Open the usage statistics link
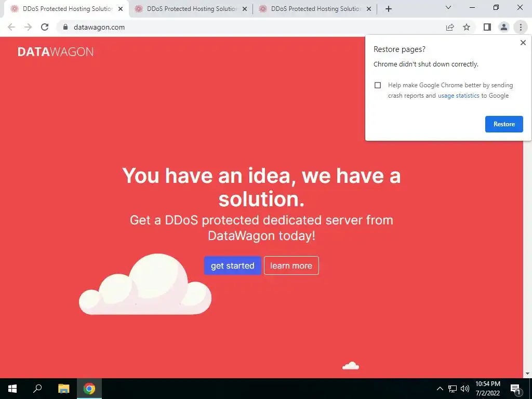 pos(458,96)
